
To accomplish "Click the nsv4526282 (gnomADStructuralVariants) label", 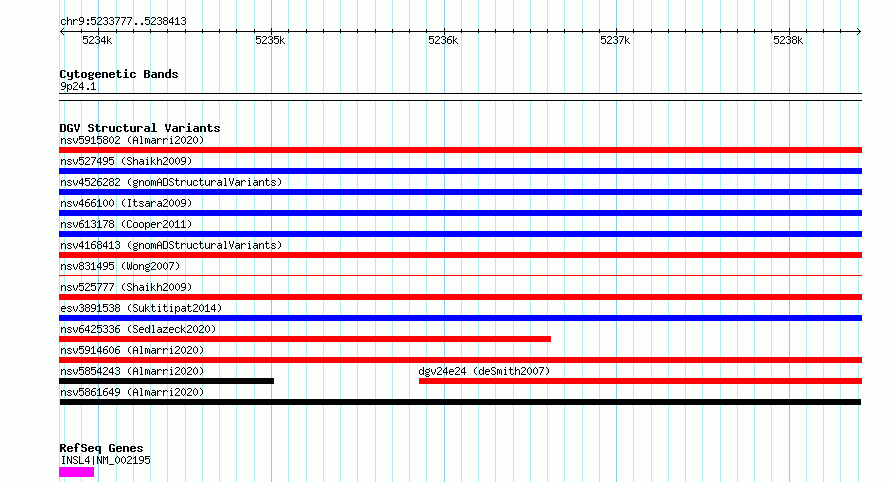I will pos(171,182).
